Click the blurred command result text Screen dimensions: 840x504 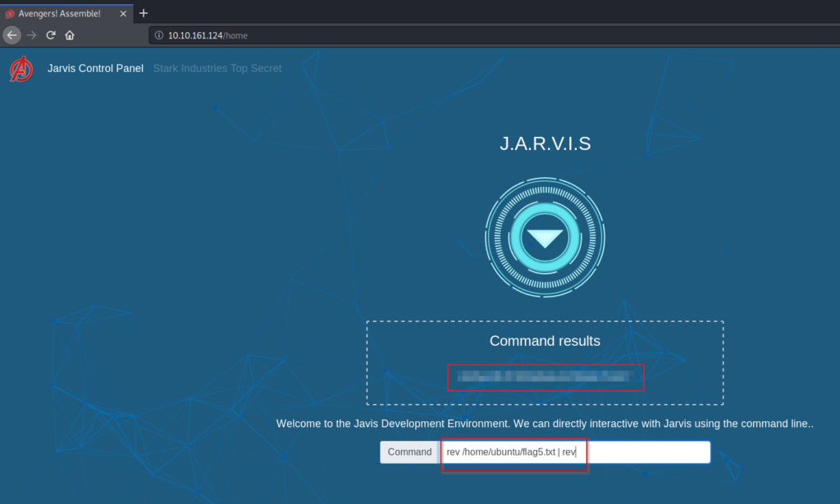click(x=546, y=377)
